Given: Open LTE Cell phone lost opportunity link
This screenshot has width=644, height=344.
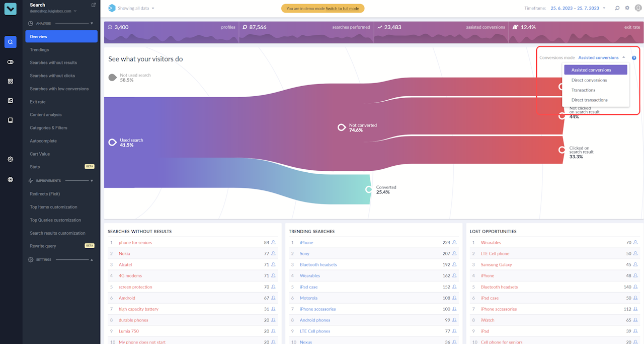Looking at the screenshot, I should click(x=495, y=253).
